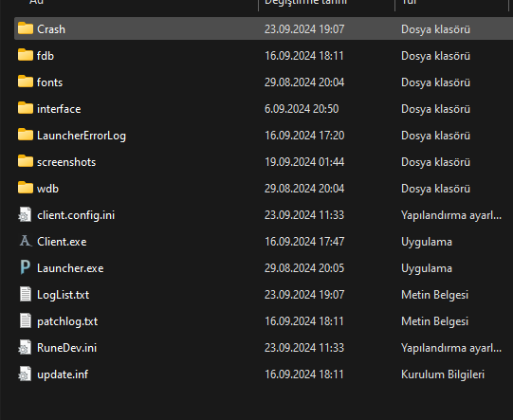This screenshot has height=420, width=513.
Task: Select the Client.exe file name
Action: [x=62, y=242]
